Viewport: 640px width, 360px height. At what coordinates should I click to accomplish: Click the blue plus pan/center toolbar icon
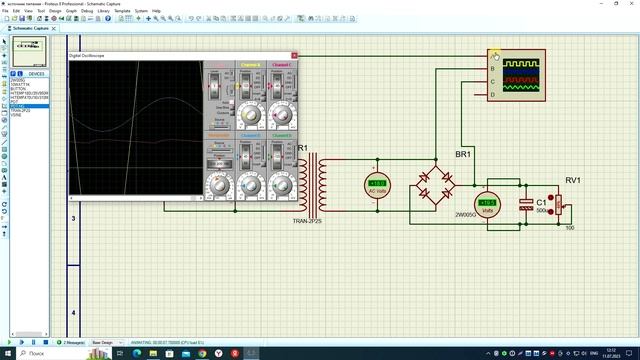point(148,19)
